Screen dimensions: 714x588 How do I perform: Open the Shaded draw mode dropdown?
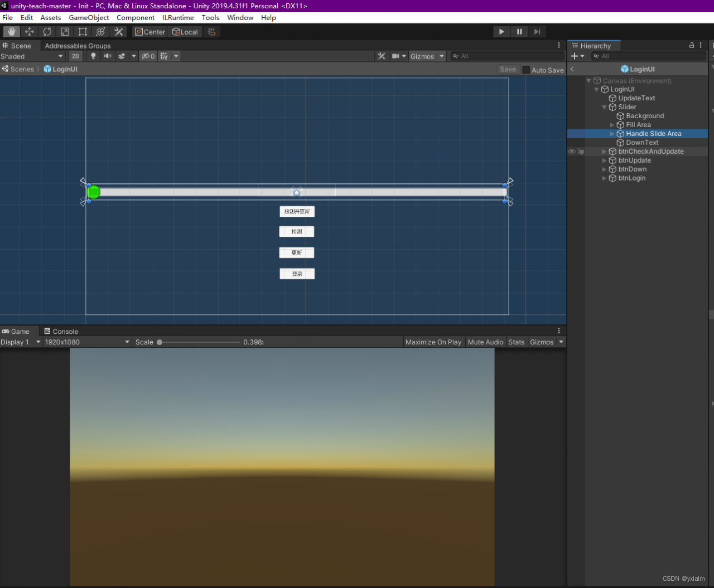[x=32, y=56]
